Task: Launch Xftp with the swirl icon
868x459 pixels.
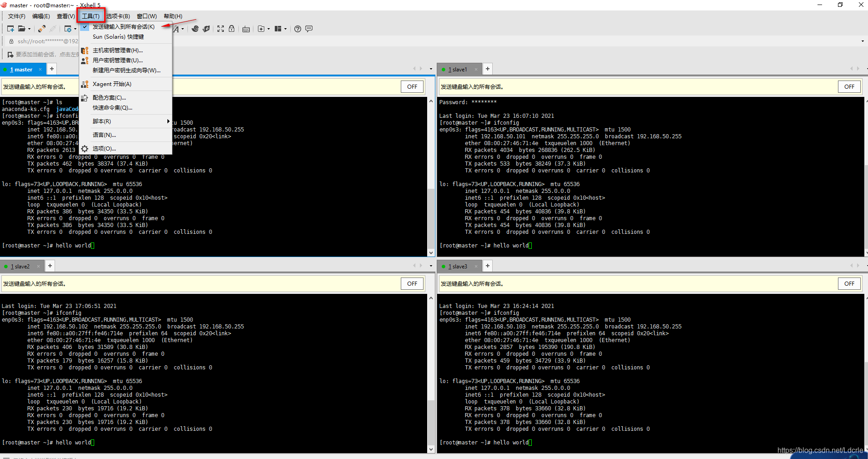Action: [x=195, y=29]
